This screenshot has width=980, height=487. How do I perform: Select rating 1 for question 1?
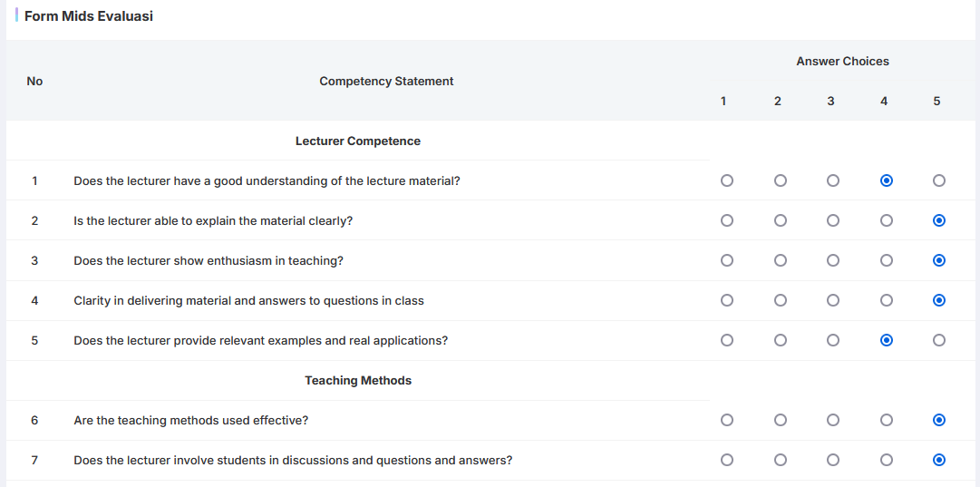(x=726, y=180)
